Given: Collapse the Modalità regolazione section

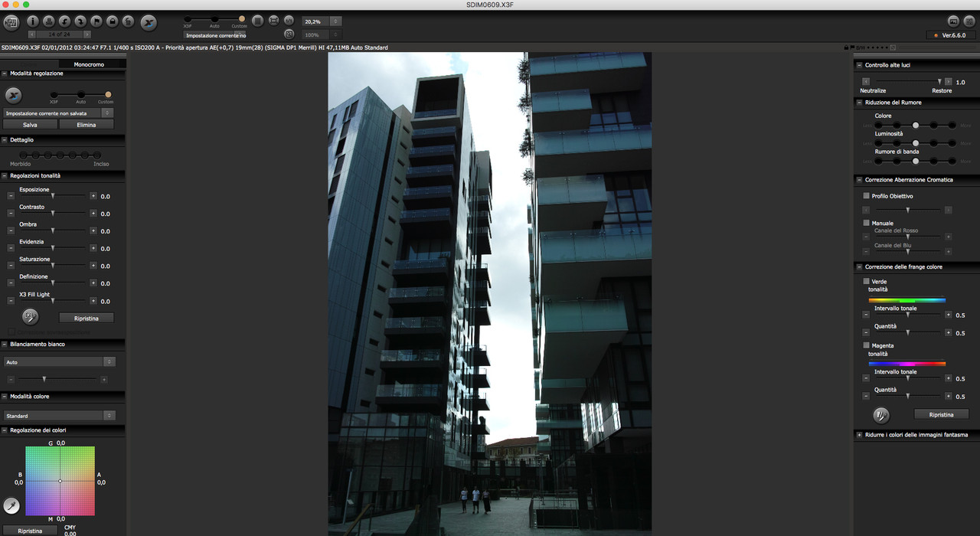Looking at the screenshot, I should click(5, 74).
